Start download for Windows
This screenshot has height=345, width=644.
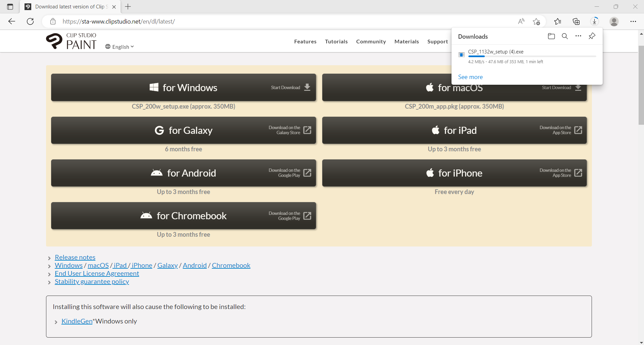[183, 87]
